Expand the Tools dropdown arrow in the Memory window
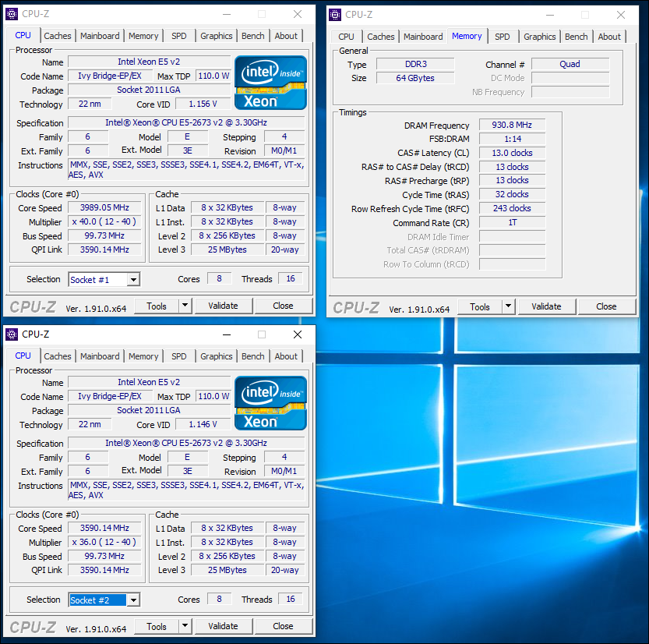The image size is (649, 644). (508, 306)
